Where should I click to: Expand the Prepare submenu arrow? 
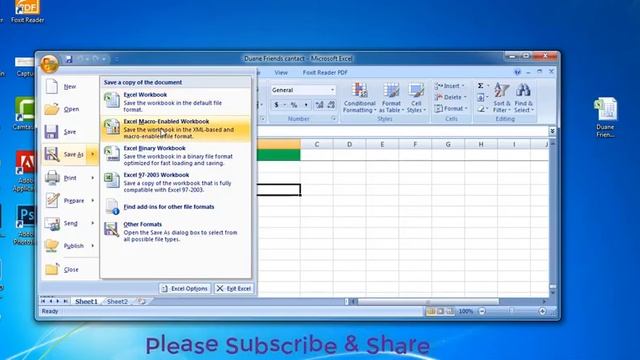pos(93,200)
